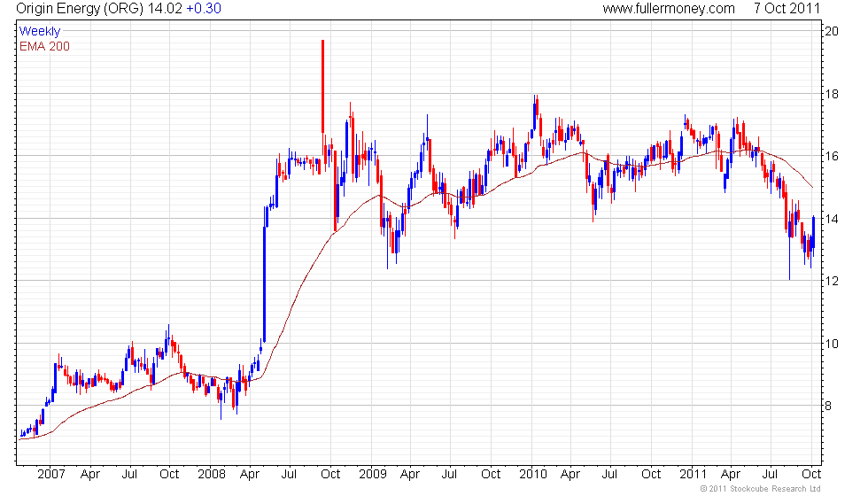868x496 pixels.
Task: Click the 2011 year label on time axis
Action: 693,474
